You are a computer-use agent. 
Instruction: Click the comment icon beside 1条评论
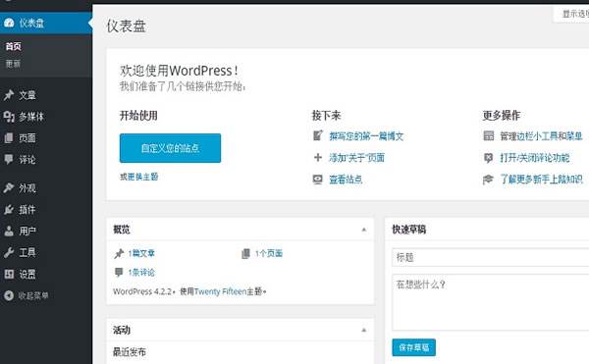[119, 272]
